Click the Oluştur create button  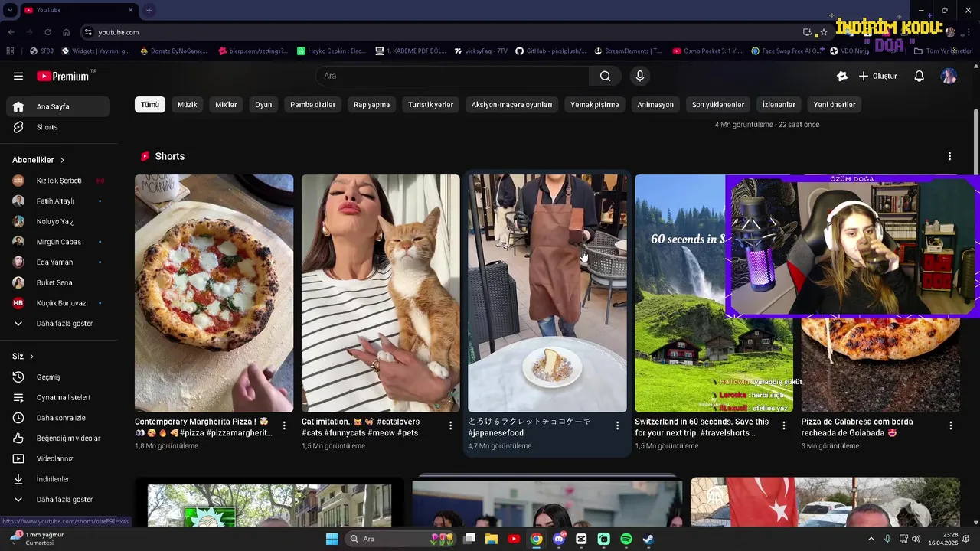click(x=877, y=76)
